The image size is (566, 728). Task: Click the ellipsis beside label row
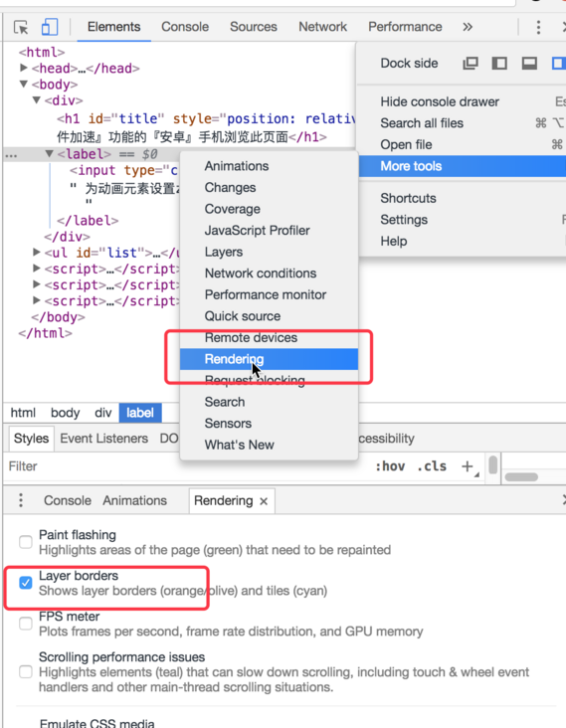coord(11,155)
